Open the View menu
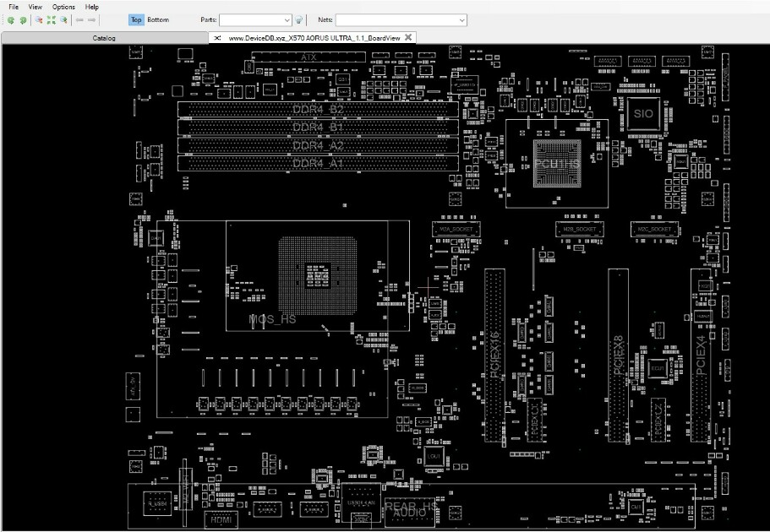 pos(35,7)
